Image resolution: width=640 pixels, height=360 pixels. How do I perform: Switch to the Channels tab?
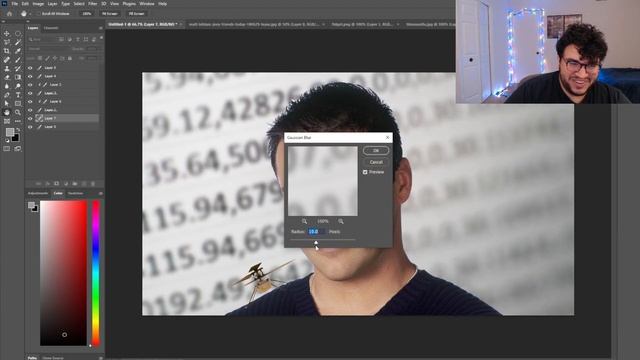(51, 28)
